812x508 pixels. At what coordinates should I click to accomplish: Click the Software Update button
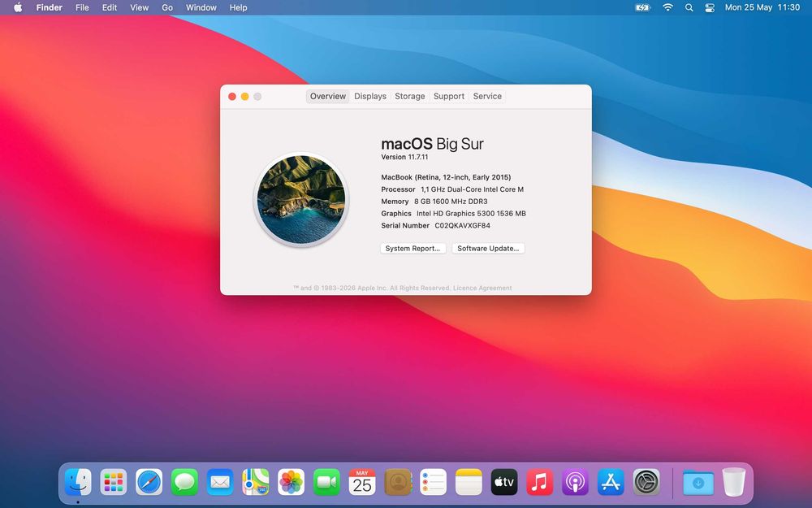(488, 248)
